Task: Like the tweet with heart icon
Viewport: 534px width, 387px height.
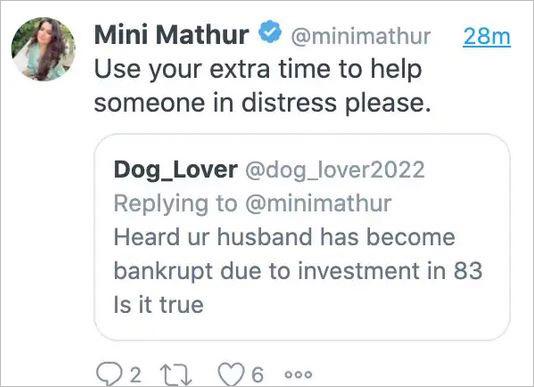Action: [x=231, y=374]
